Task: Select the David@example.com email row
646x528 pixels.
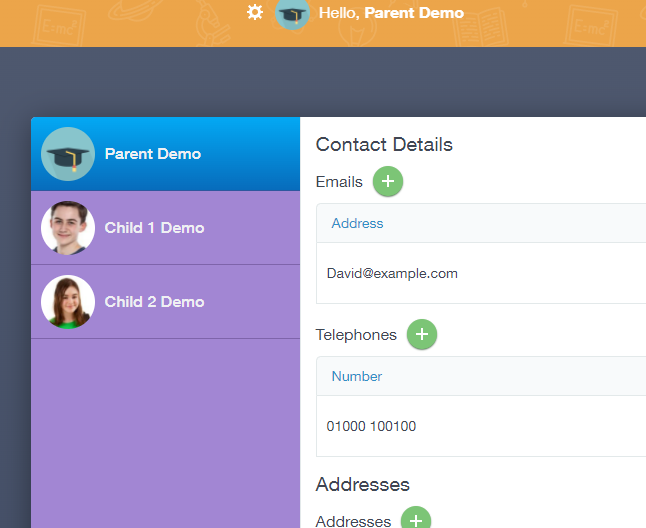Action: (392, 273)
